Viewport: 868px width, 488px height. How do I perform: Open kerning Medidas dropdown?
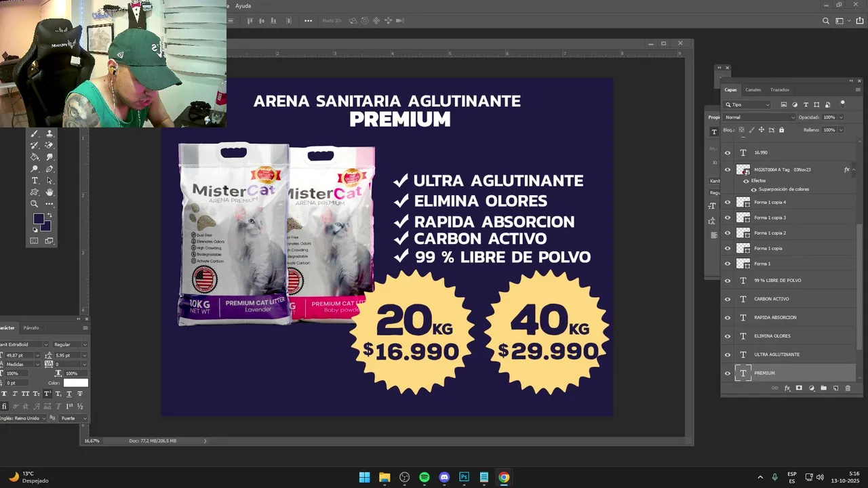24,364
